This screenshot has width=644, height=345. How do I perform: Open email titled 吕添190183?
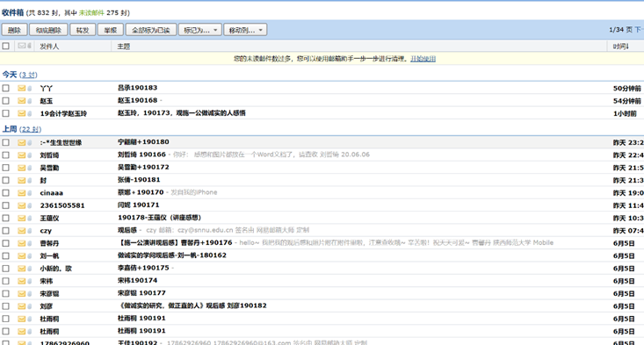tap(138, 88)
